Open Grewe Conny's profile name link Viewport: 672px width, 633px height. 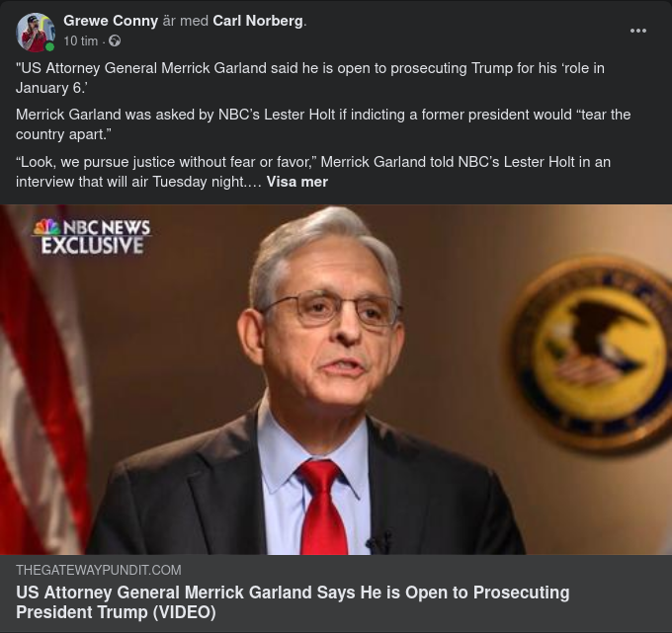tap(111, 21)
